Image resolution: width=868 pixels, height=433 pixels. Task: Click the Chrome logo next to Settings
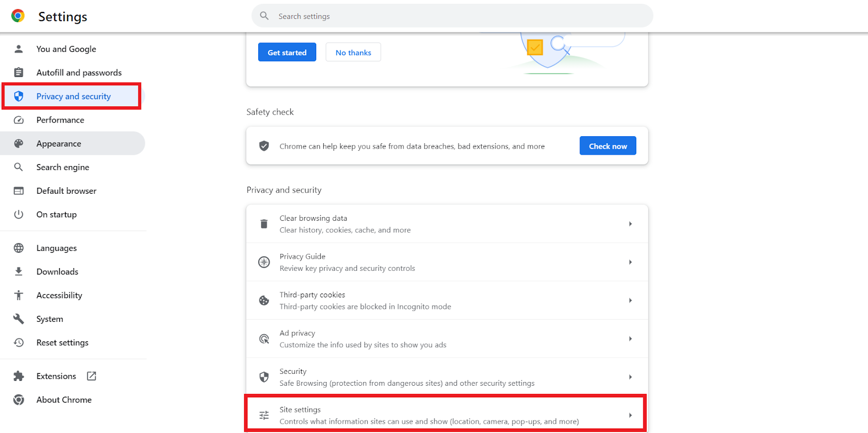pyautogui.click(x=18, y=16)
